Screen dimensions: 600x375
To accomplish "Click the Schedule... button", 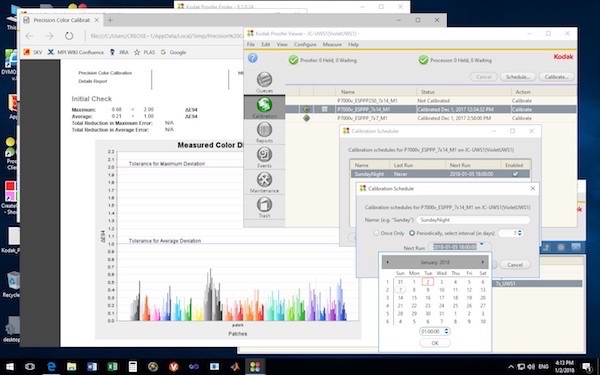I will pos(517,77).
